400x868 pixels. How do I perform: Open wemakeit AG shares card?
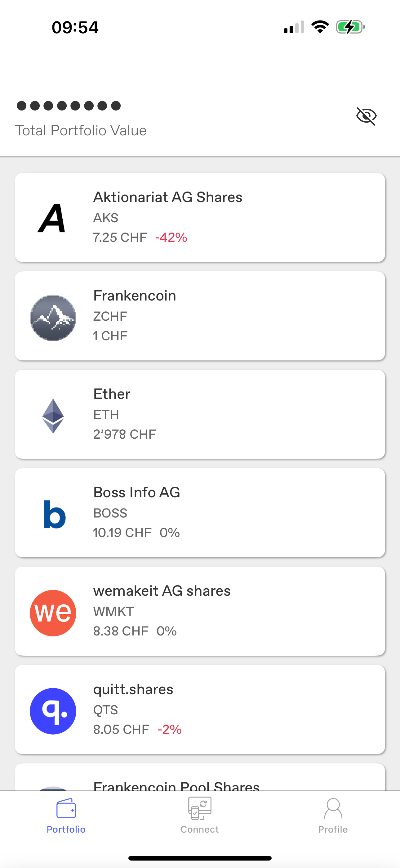pos(200,611)
